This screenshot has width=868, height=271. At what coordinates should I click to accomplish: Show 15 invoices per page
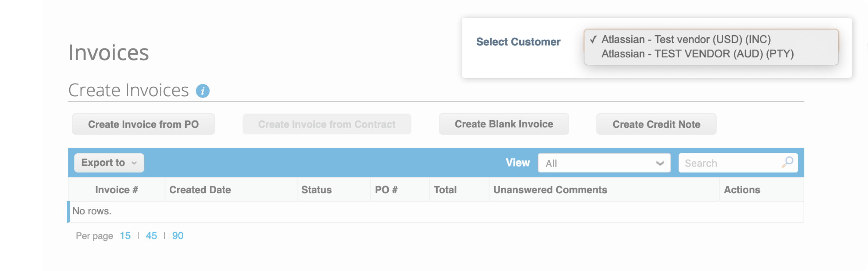[125, 236]
